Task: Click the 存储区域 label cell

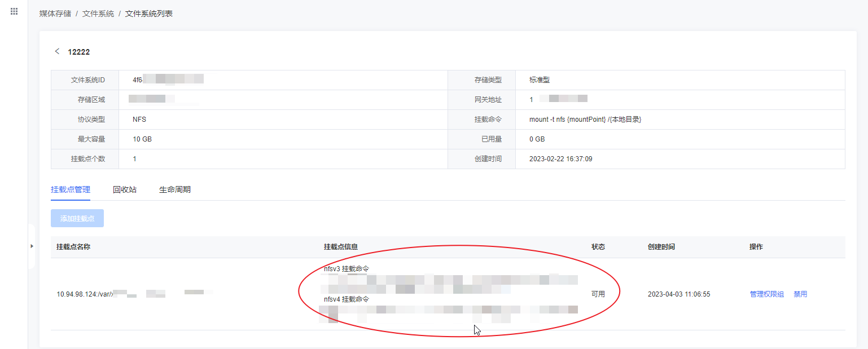Action: pos(85,100)
